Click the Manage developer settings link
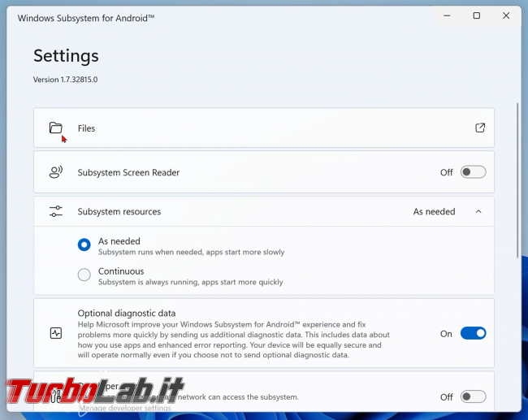Screen dimensions: 528x420 [x=125, y=408]
